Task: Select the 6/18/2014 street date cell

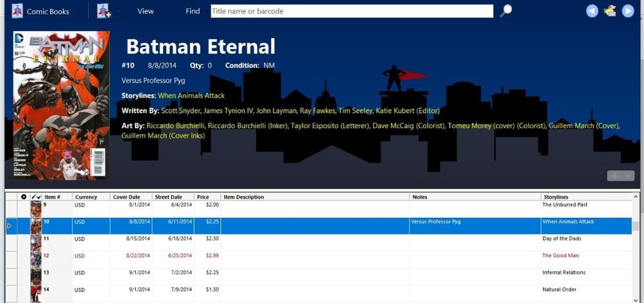Action: [173, 242]
